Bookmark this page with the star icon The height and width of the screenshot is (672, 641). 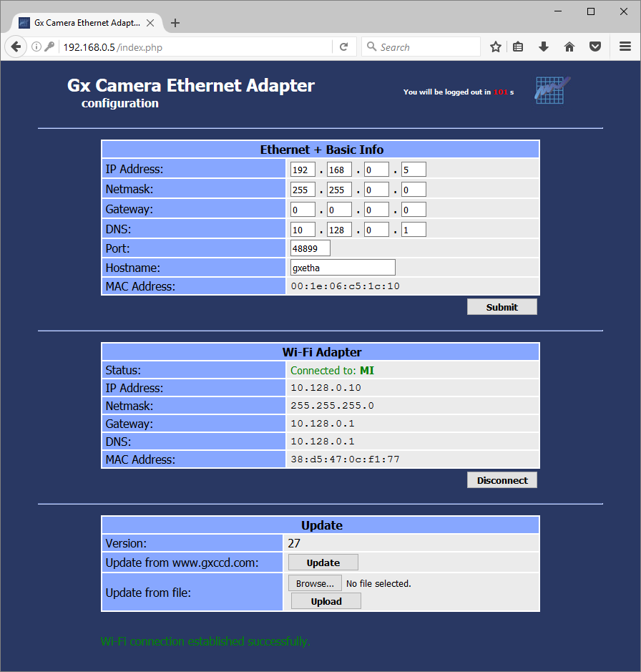coord(495,47)
